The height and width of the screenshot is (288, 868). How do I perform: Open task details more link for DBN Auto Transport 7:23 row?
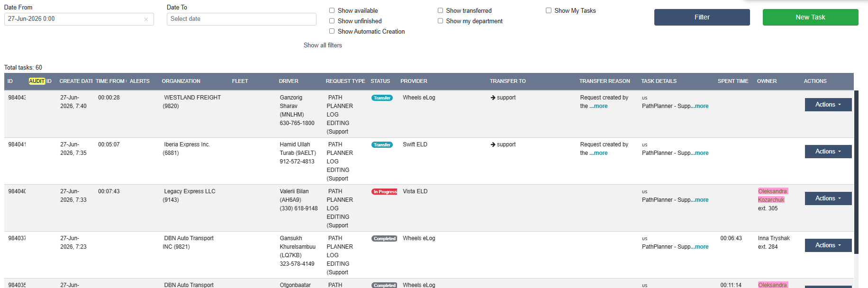coord(700,247)
